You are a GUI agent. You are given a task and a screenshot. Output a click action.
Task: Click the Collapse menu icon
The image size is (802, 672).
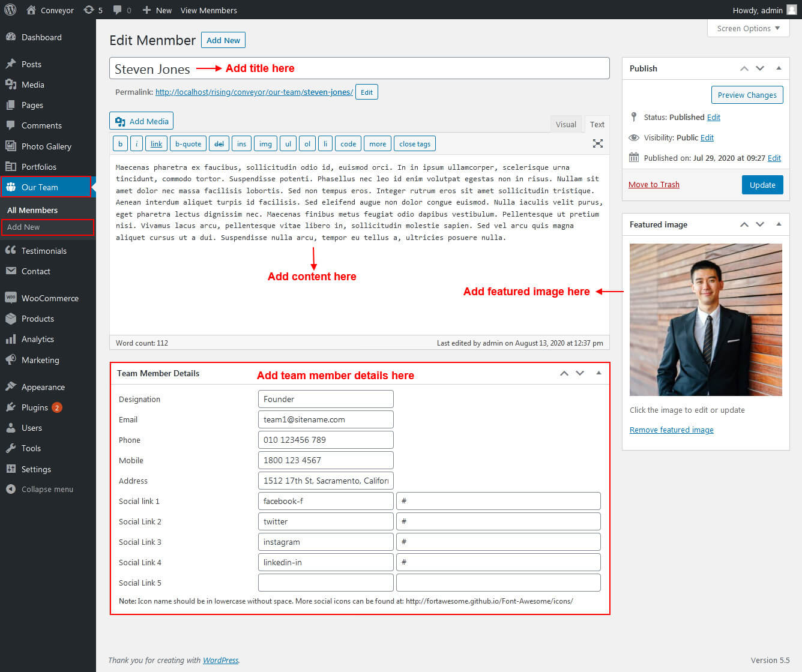(10, 489)
